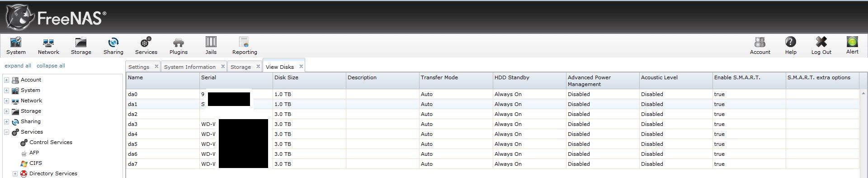
Task: Select the da2 disk row
Action: click(492, 114)
